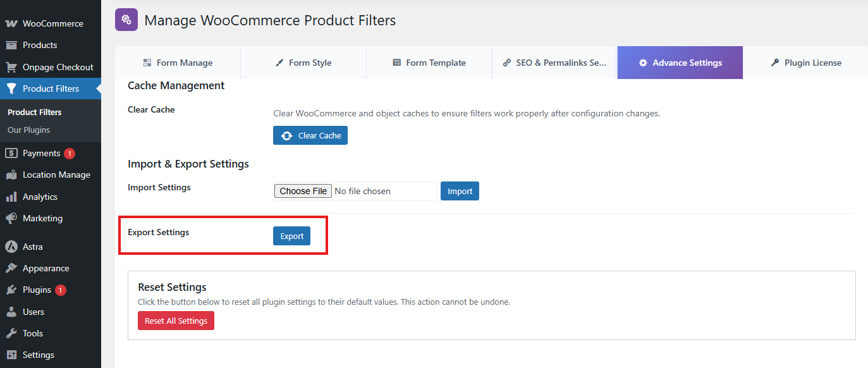Click the refresh arrows icon on Clear Cache
This screenshot has height=368, width=868.
pyautogui.click(x=287, y=135)
